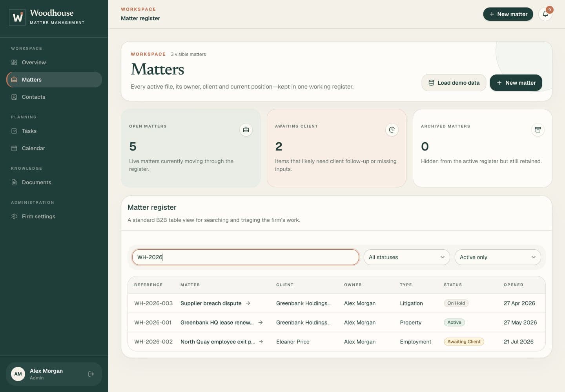Click reference WH-2026-001
This screenshot has height=392, width=565.
pyautogui.click(x=153, y=323)
